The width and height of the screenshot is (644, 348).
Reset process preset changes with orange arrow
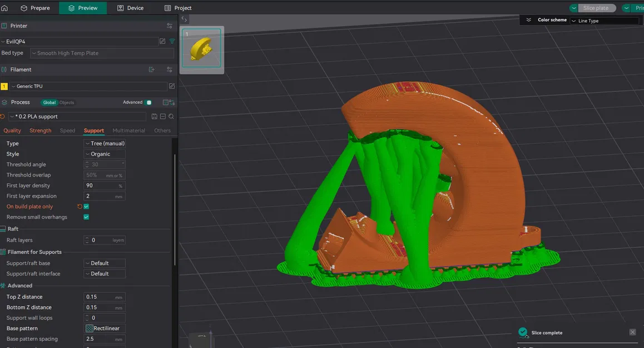click(x=2, y=116)
